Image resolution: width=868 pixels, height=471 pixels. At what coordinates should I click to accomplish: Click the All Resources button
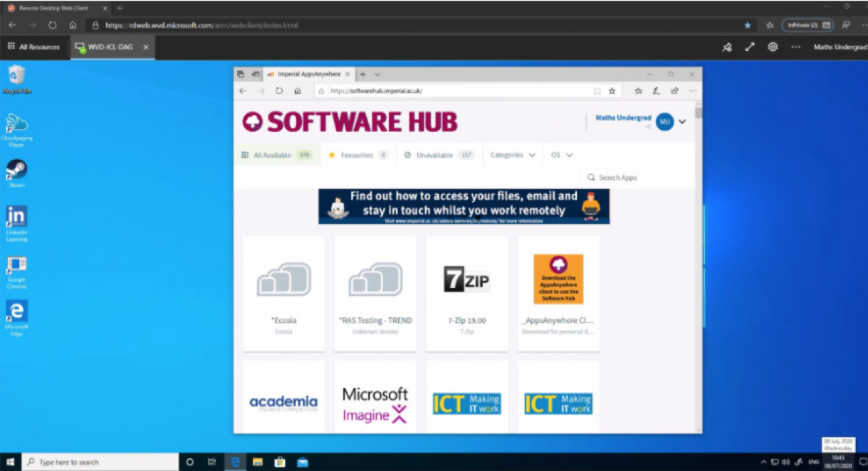pos(33,47)
